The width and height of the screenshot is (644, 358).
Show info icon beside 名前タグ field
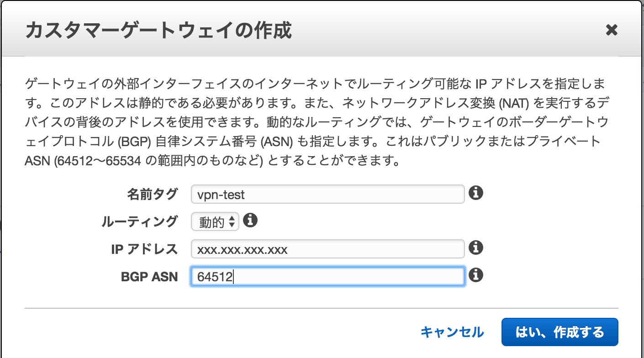[x=476, y=193]
